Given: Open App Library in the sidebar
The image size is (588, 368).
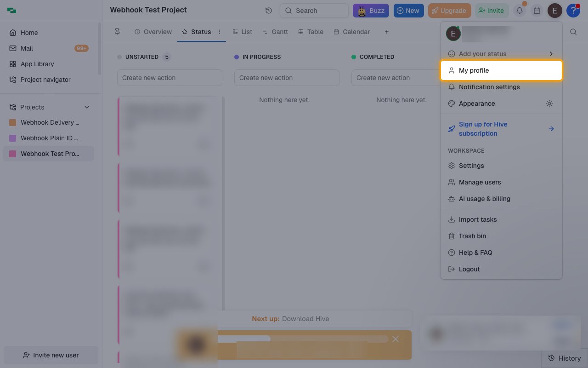Looking at the screenshot, I should pyautogui.click(x=48, y=64).
